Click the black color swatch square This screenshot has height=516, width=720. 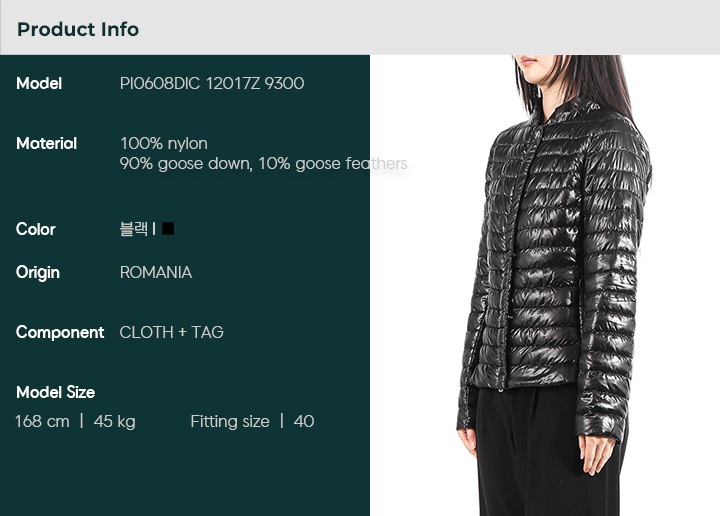pyautogui.click(x=168, y=228)
